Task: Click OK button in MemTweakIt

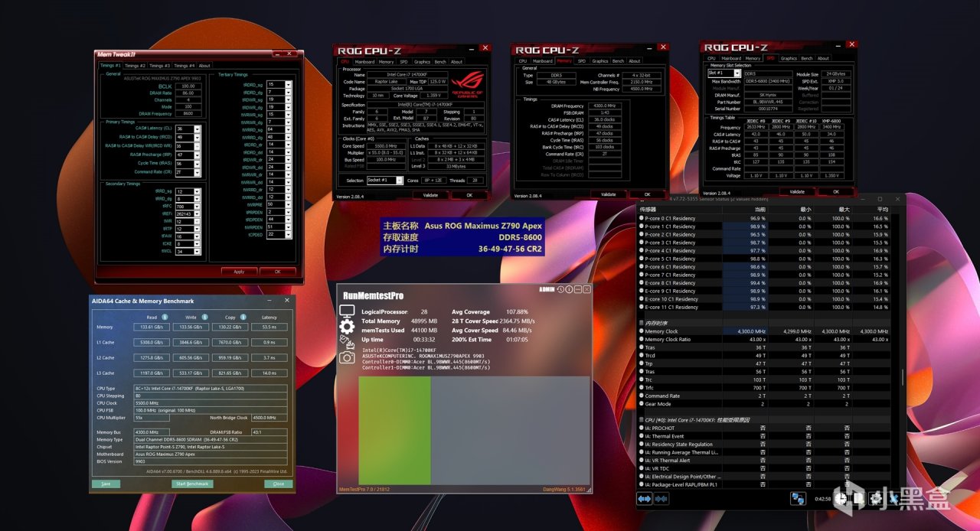Action: point(277,272)
